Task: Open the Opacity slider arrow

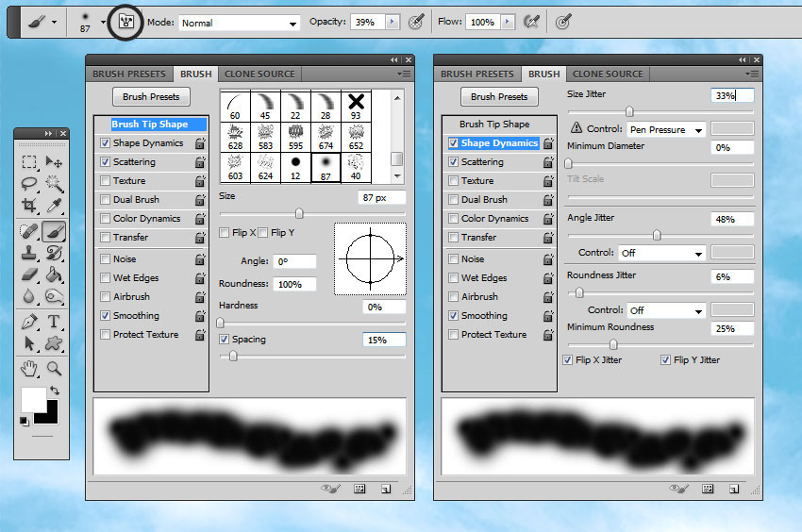Action: pyautogui.click(x=393, y=22)
